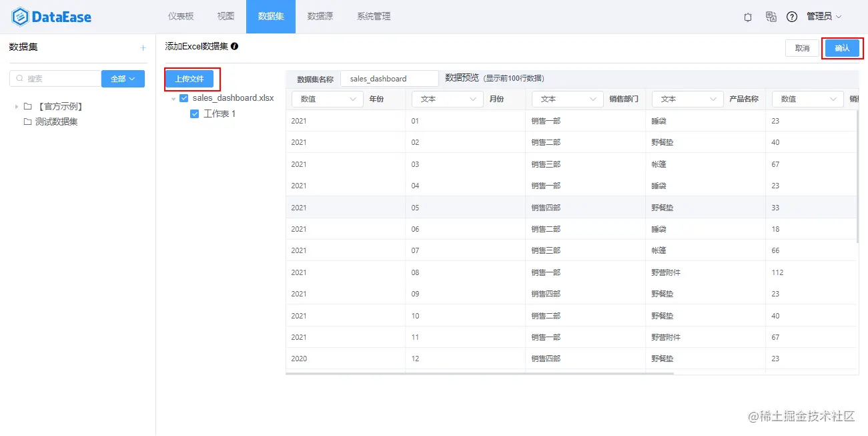Open the 年份 field type dropdown
The width and height of the screenshot is (868, 436).
[328, 99]
